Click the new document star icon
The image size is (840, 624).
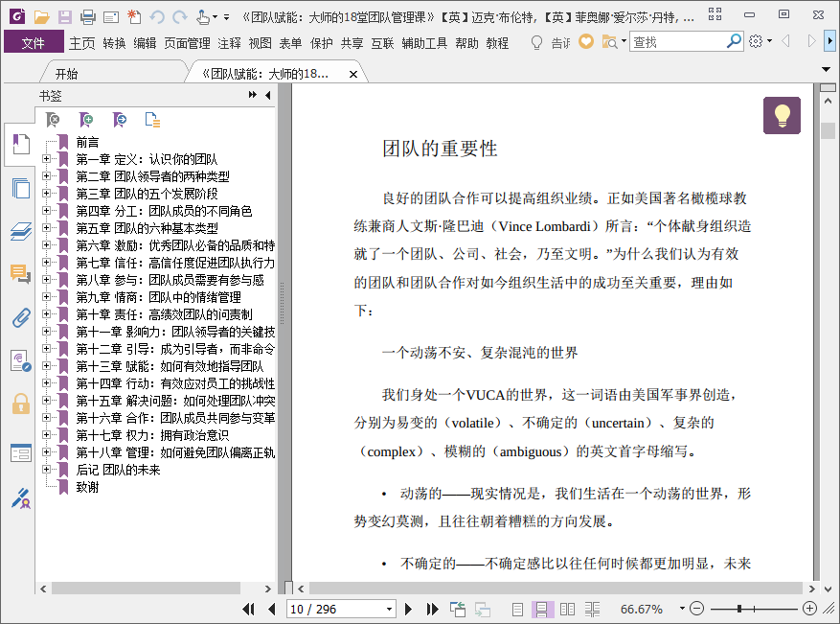pos(134,17)
